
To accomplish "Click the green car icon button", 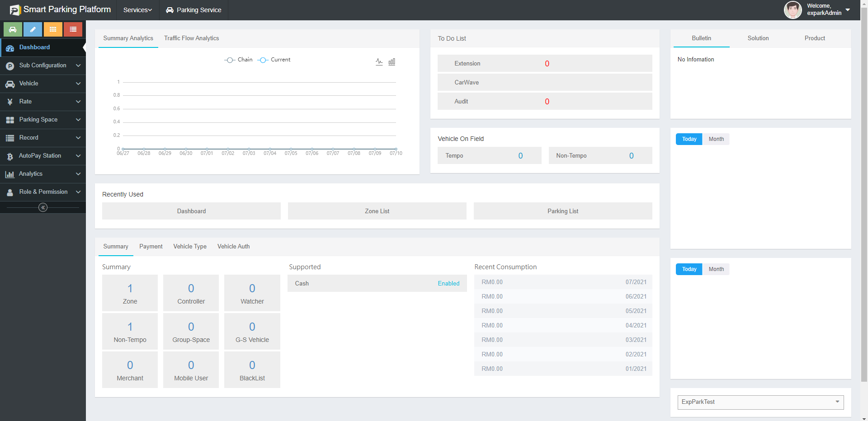I will (x=13, y=29).
